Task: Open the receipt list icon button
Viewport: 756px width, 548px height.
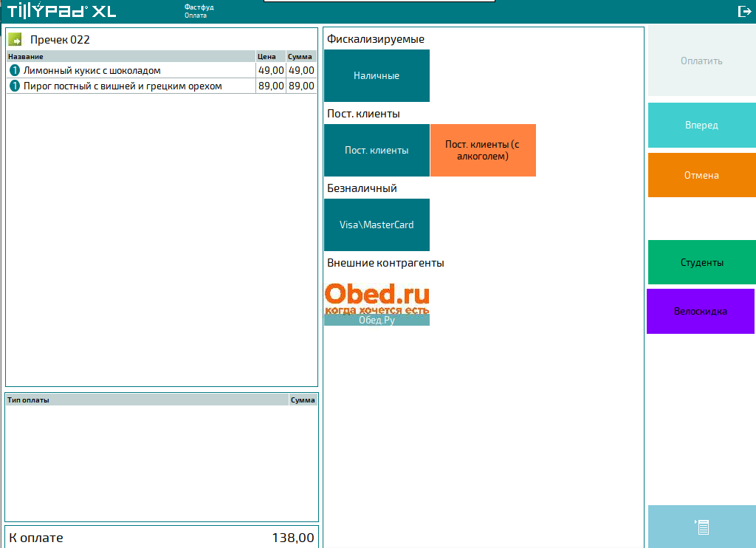Action: pos(701,527)
